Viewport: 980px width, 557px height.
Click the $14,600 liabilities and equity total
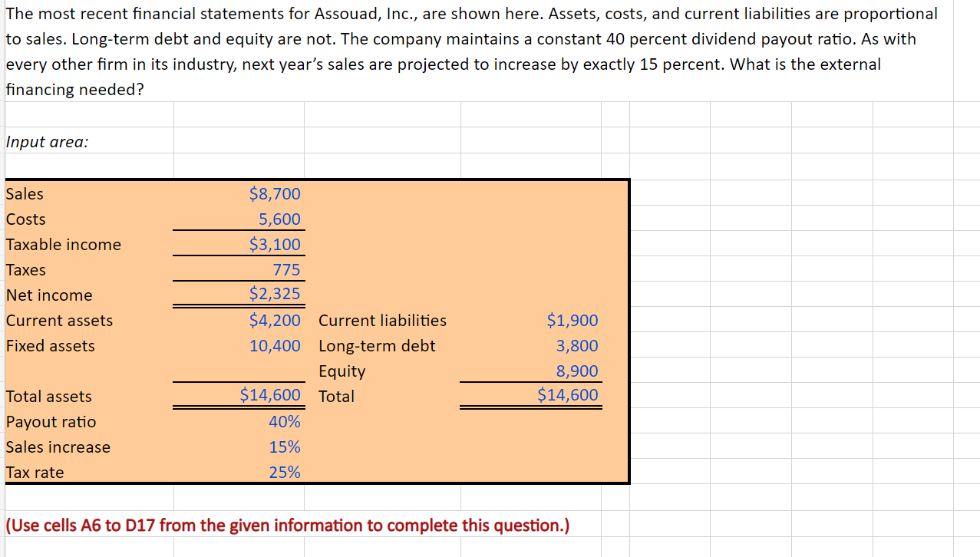[x=568, y=395]
